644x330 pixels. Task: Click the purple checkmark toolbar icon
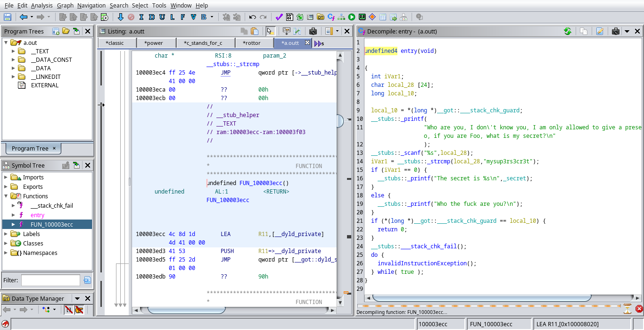pyautogui.click(x=279, y=17)
